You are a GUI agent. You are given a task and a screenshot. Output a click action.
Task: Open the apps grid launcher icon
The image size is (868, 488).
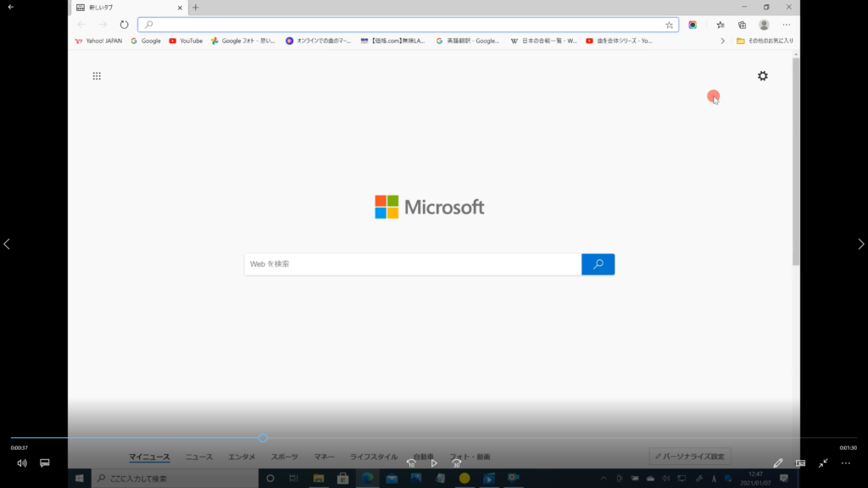tap(97, 76)
